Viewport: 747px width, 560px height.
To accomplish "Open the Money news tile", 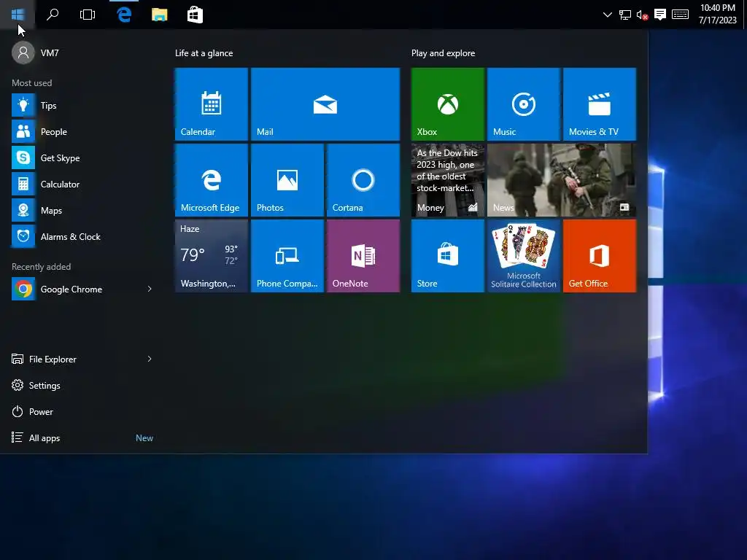I will [447, 180].
